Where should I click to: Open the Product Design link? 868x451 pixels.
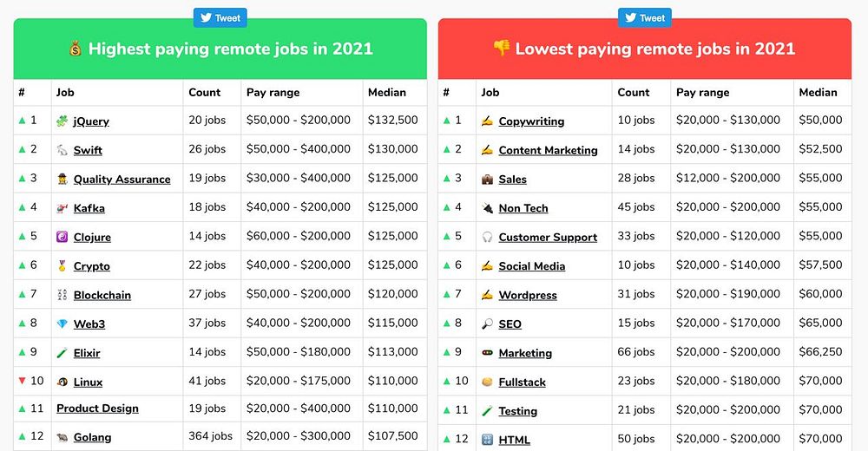click(97, 409)
